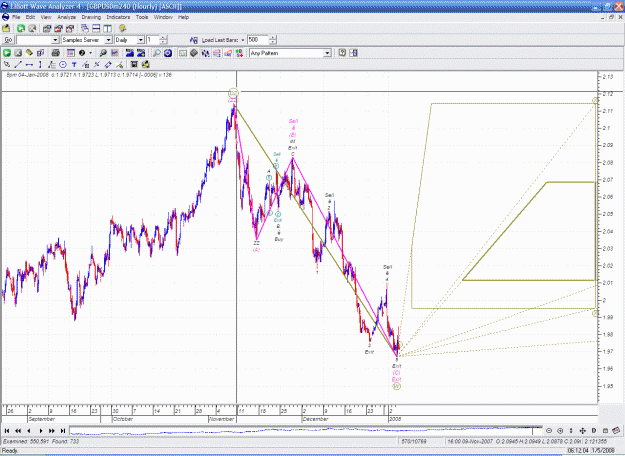
Task: Click the cascade windows icon
Action: pos(85,28)
